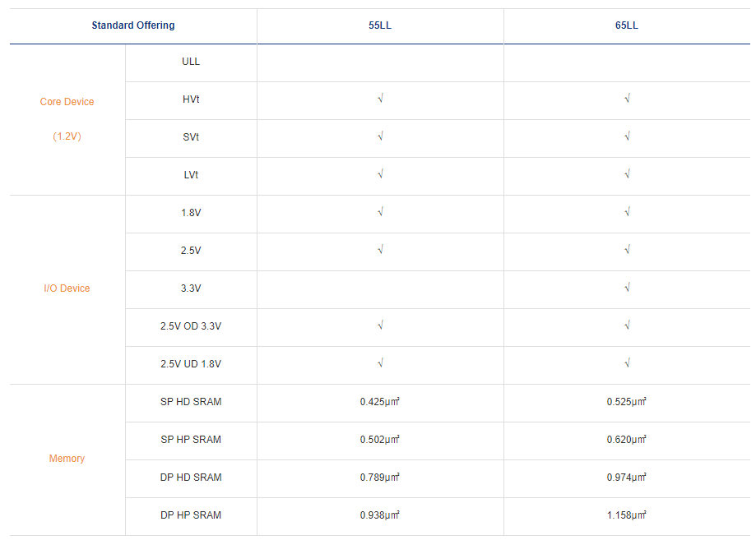Click the Standard Offering column header
756x540 pixels.
pyautogui.click(x=133, y=25)
